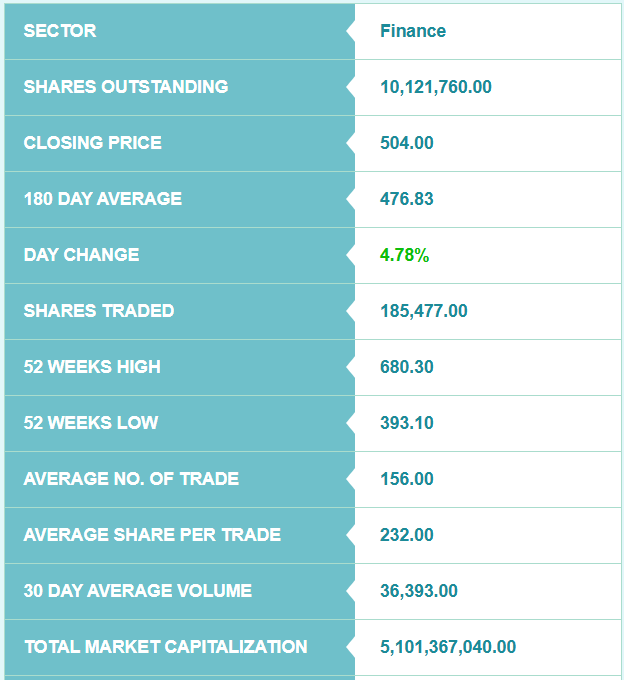Click the DAY CHANGE label

(81, 255)
